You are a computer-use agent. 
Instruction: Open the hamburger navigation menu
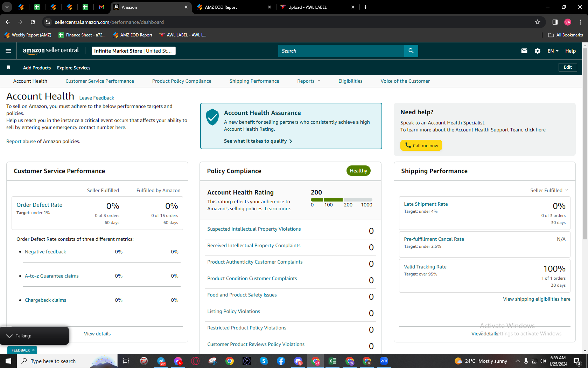(8, 51)
